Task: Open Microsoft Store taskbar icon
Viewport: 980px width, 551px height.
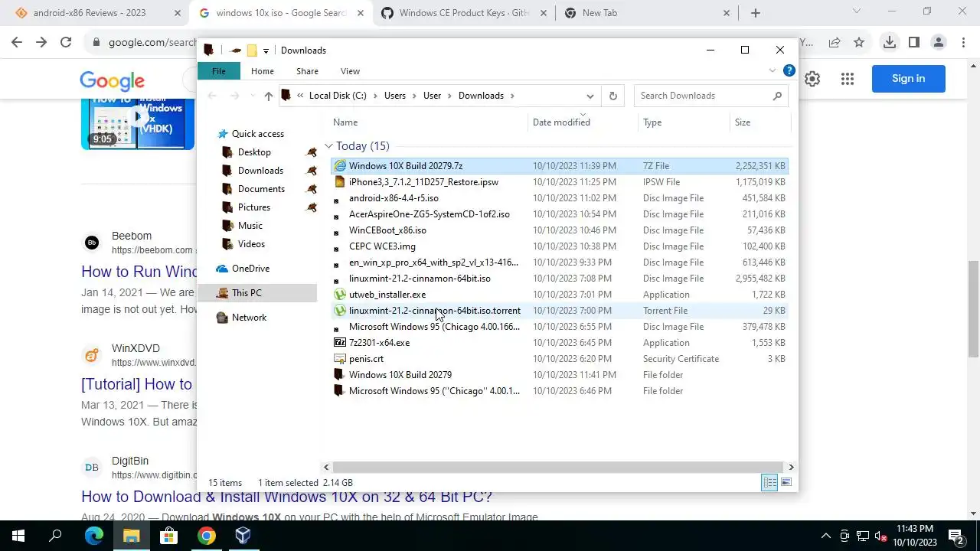Action: [168, 536]
